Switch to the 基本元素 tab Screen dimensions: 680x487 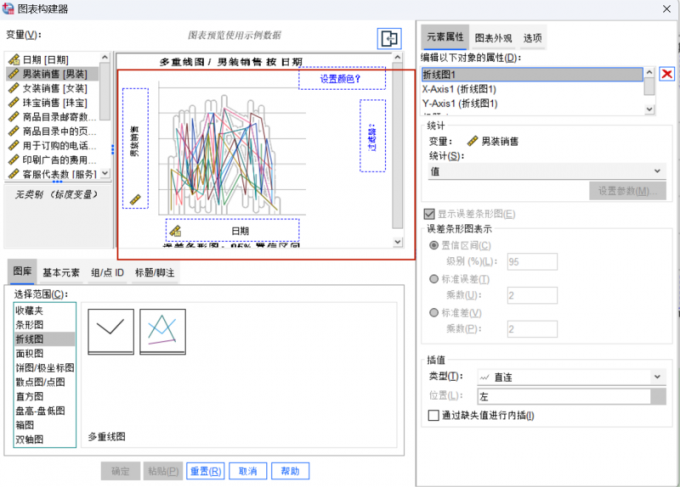[61, 272]
